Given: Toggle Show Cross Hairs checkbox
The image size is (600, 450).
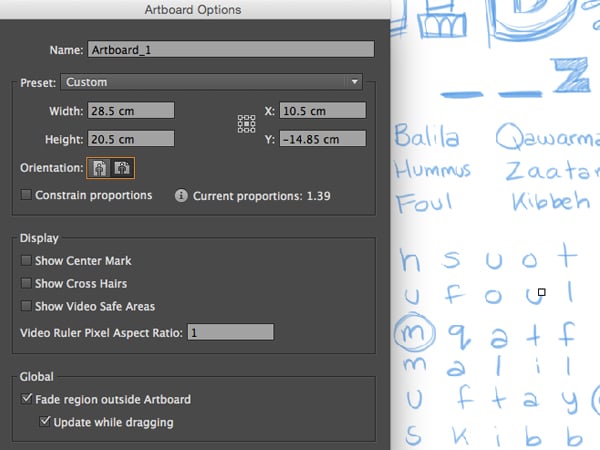Looking at the screenshot, I should tap(26, 283).
